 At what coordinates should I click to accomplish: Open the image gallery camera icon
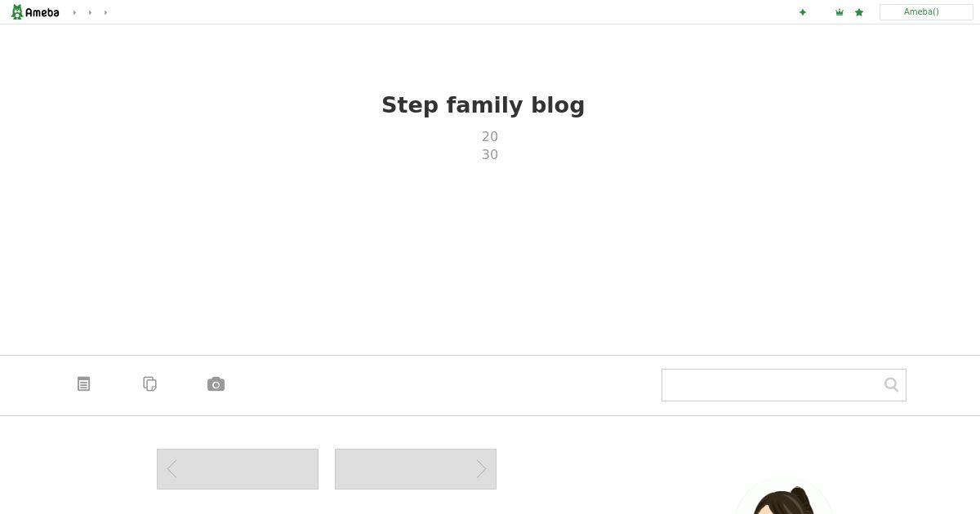[x=216, y=384]
